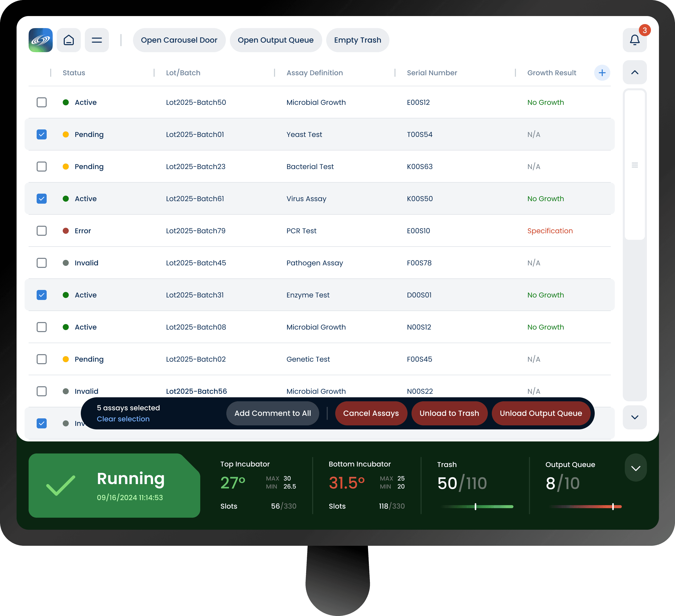Click the Clear selection link
This screenshot has width=675, height=616.
123,419
